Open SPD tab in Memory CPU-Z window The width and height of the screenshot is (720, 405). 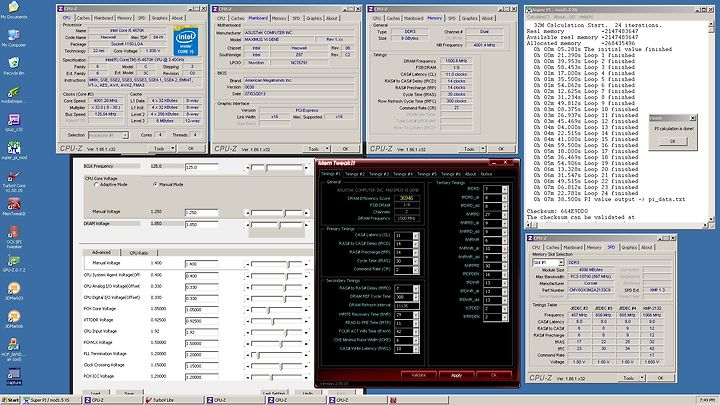[451, 18]
